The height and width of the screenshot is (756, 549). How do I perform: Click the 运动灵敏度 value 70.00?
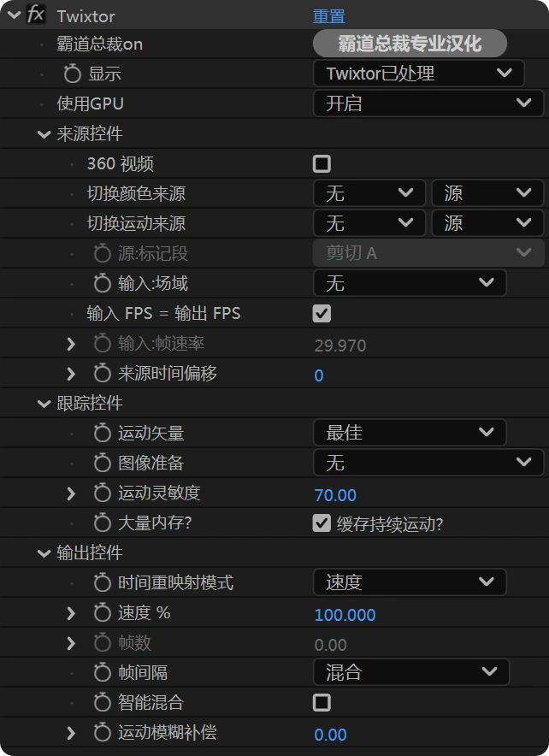[335, 495]
